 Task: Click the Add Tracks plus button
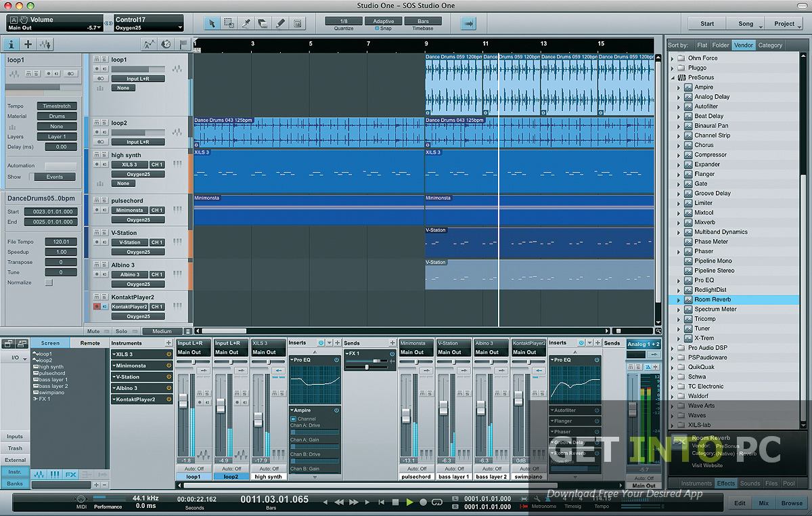click(28, 45)
